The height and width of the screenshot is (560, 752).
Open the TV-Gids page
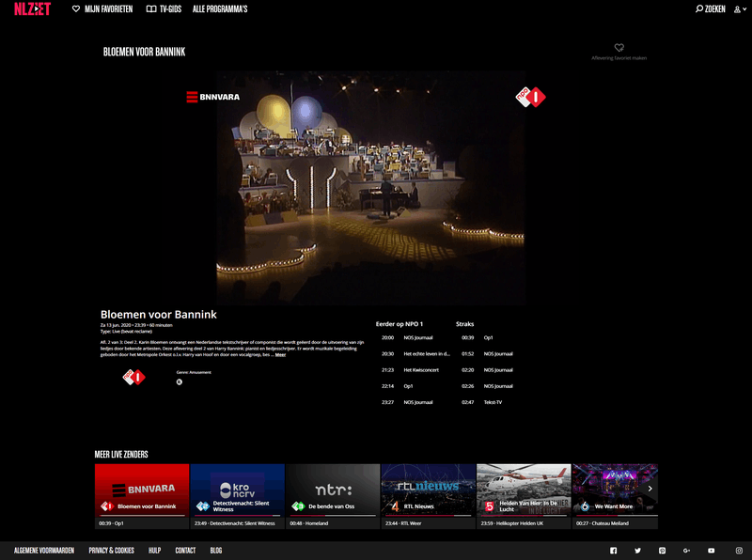(164, 9)
